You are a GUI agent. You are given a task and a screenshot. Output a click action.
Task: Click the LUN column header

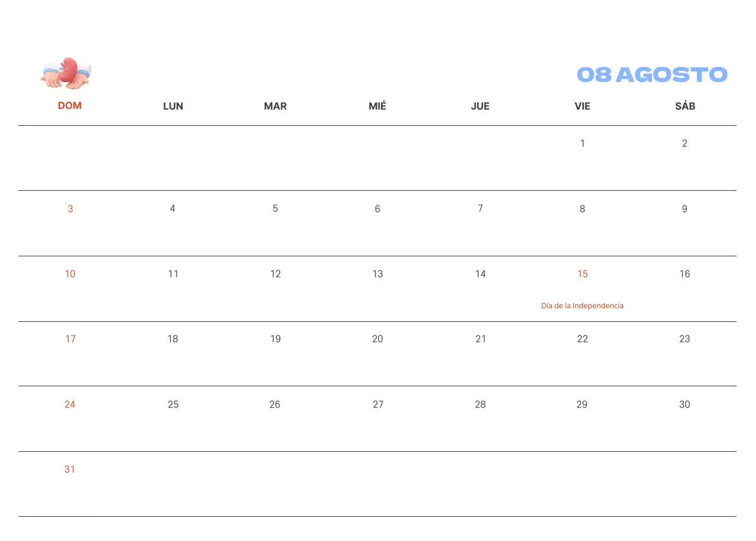173,106
